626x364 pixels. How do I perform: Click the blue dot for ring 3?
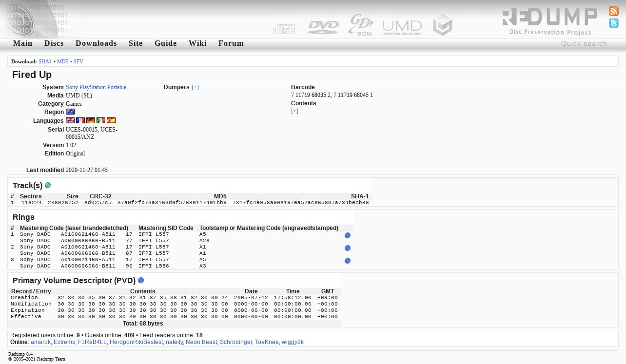[348, 261]
